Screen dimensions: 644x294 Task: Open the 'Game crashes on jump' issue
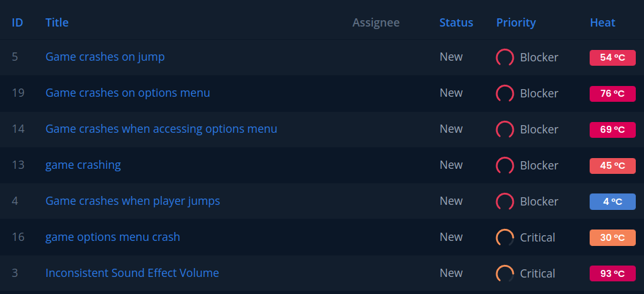tap(105, 57)
